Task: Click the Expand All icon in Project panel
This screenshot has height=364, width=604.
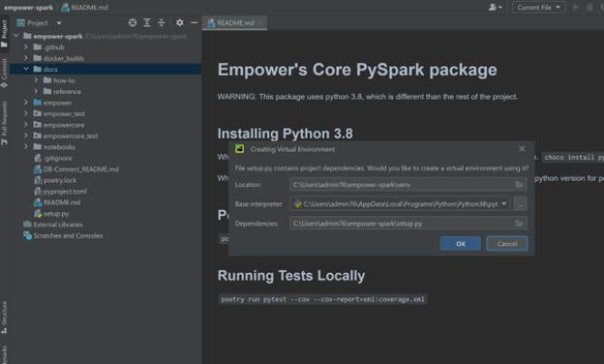Action: 147,22
